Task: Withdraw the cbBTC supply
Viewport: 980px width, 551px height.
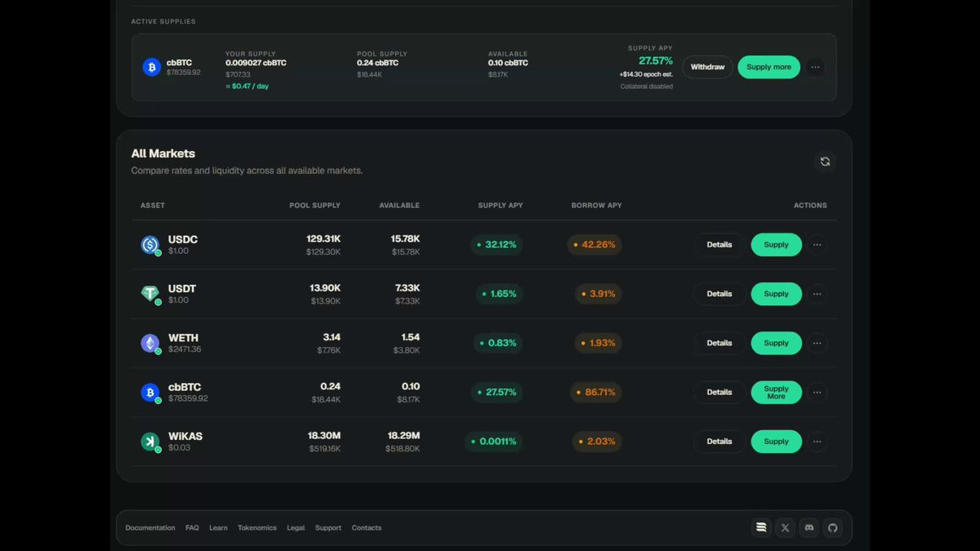Action: tap(707, 67)
